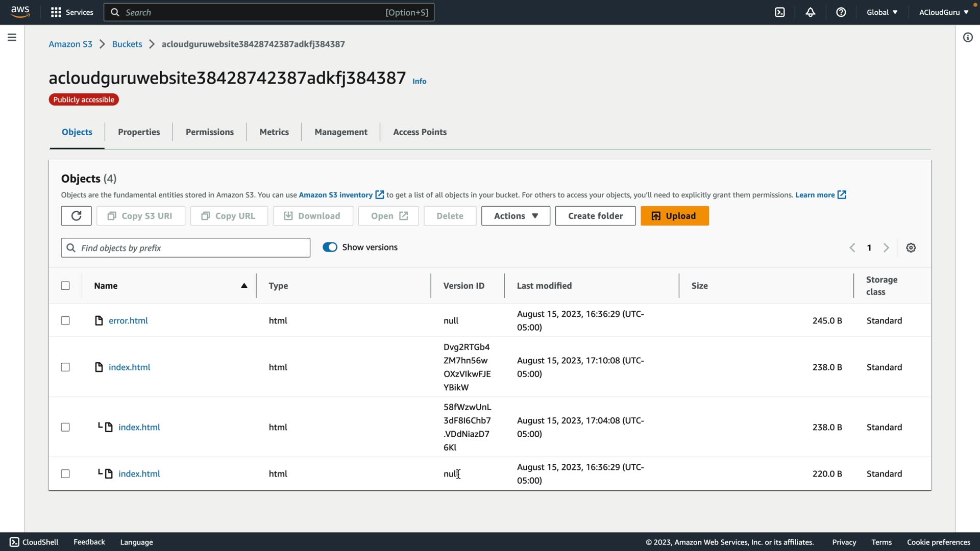This screenshot has height=551, width=980.
Task: Sort by Name column arrow
Action: click(x=244, y=286)
